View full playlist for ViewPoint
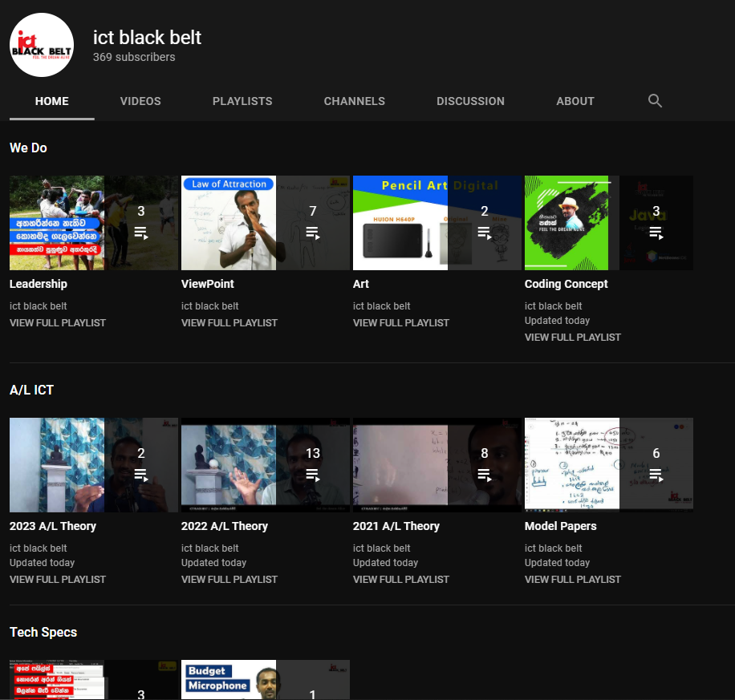This screenshot has height=700, width=735. click(229, 323)
